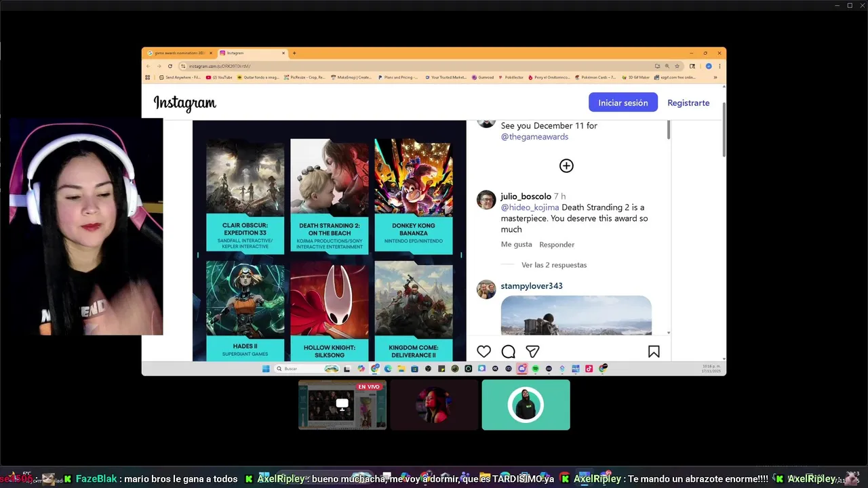This screenshot has width=868, height=488.
Task: Select the EN VIVO screen share thumbnail
Action: pyautogui.click(x=342, y=405)
